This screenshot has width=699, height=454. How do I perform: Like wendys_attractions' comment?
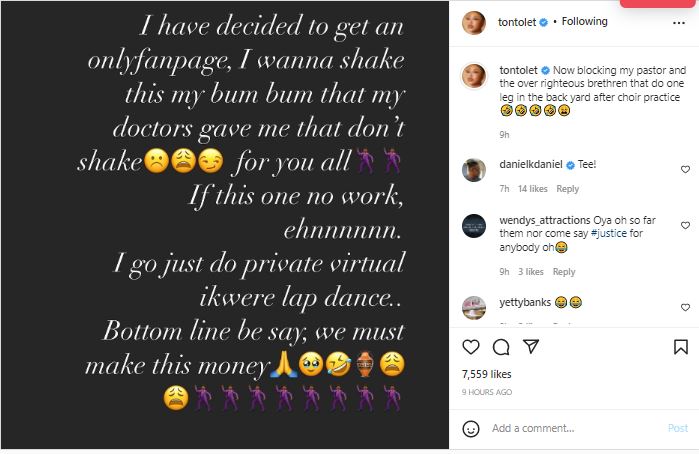click(x=685, y=225)
